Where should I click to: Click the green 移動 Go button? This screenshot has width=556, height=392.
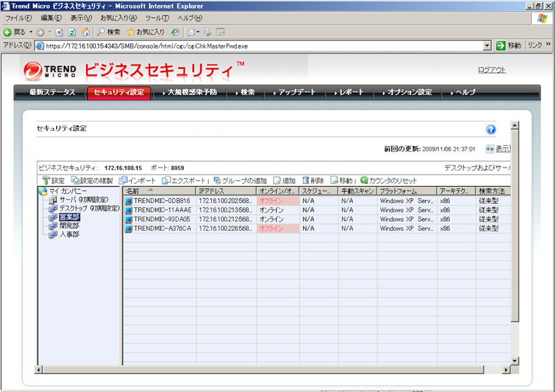coord(509,45)
